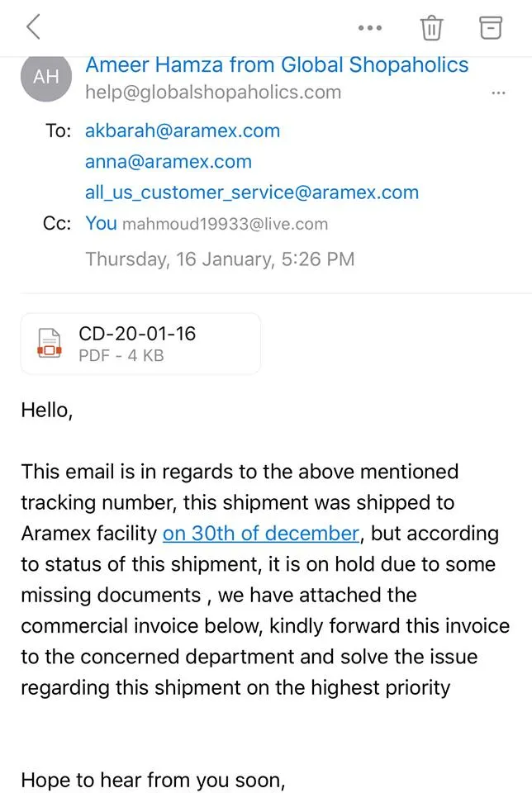Viewport: 532px width, 793px height.
Task: Tap all_us_customer_service@aramex.com recipient
Action: tap(252, 192)
